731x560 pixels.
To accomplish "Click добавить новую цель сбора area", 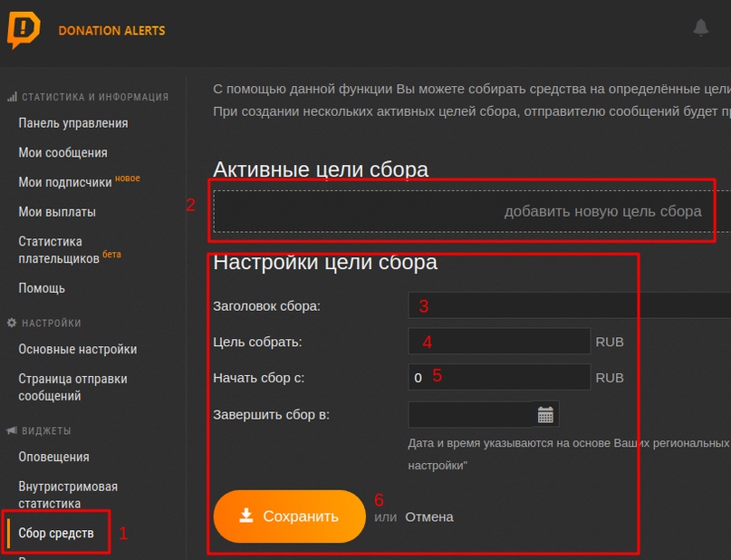I will (x=472, y=211).
